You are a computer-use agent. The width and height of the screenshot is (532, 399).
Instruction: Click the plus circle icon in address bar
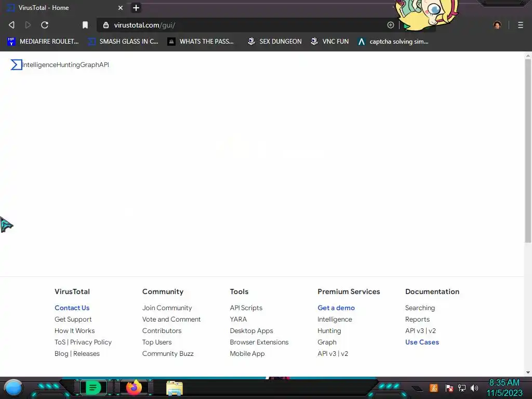tap(391, 25)
